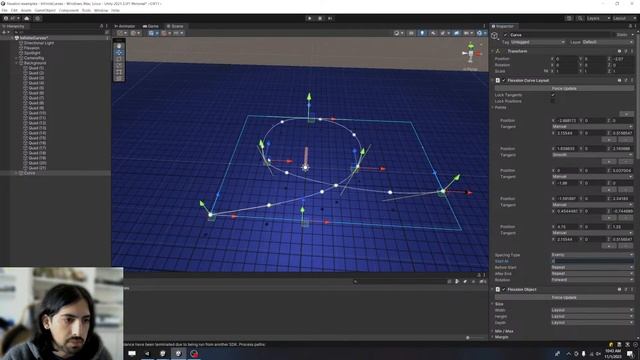Select the Rect tool in scene overlay
The height and width of the screenshot is (360, 640).
[119, 72]
